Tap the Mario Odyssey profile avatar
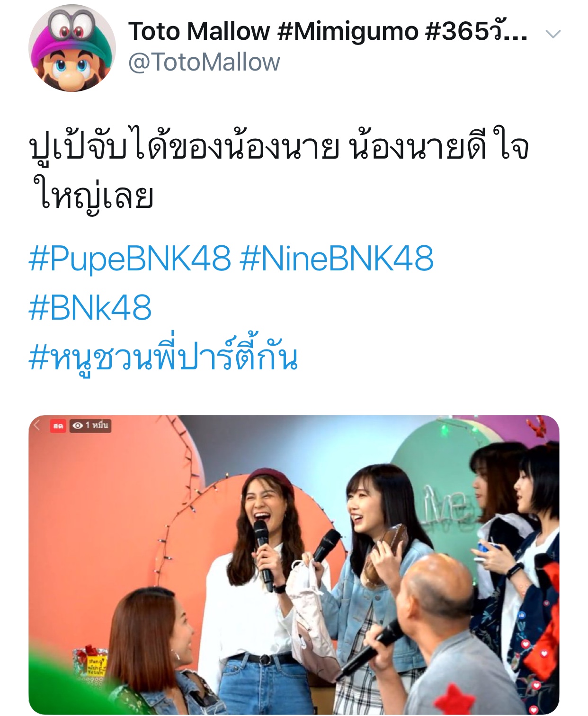 (72, 48)
